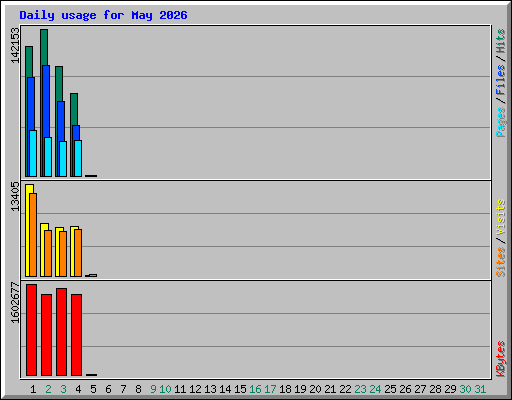Click day label 5 on the axis

[x=93, y=389]
